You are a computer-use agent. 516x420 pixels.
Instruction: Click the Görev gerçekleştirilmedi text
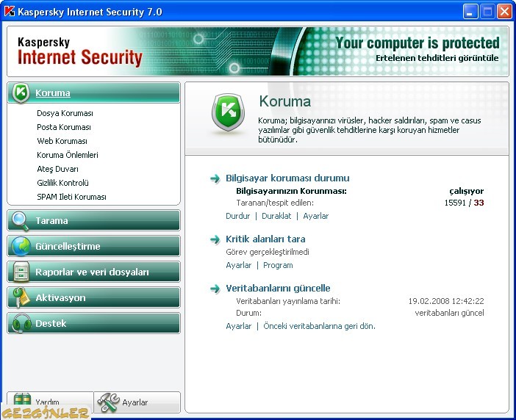click(x=268, y=252)
